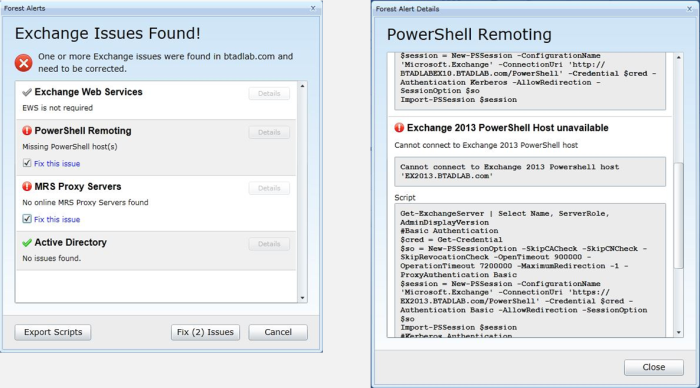
Task: Open Details for Exchange Web Services
Action: point(269,93)
